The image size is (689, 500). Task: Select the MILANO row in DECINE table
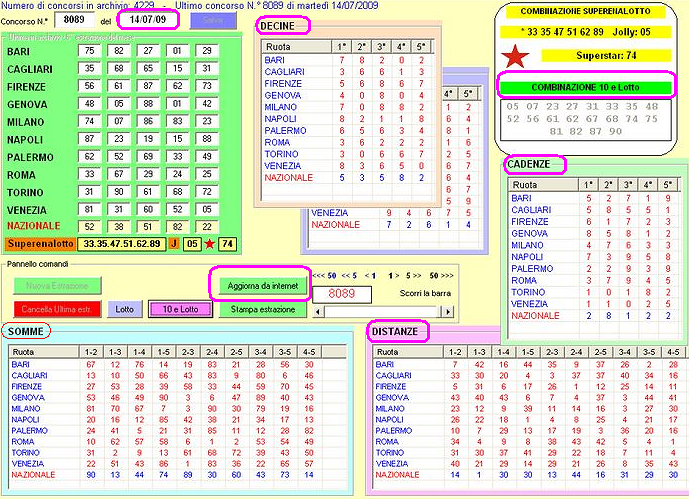(347, 107)
